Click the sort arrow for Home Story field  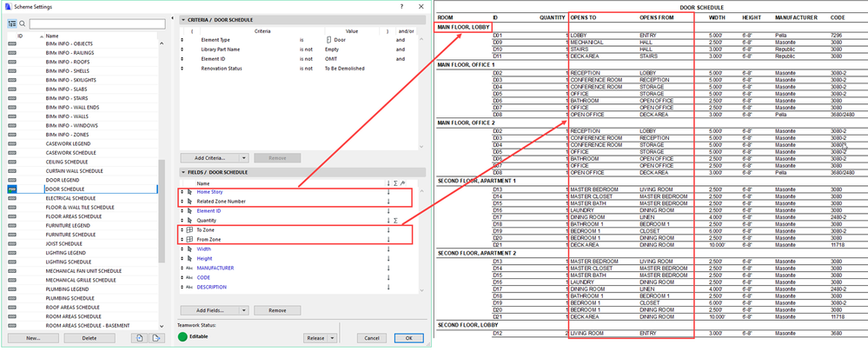(x=388, y=191)
